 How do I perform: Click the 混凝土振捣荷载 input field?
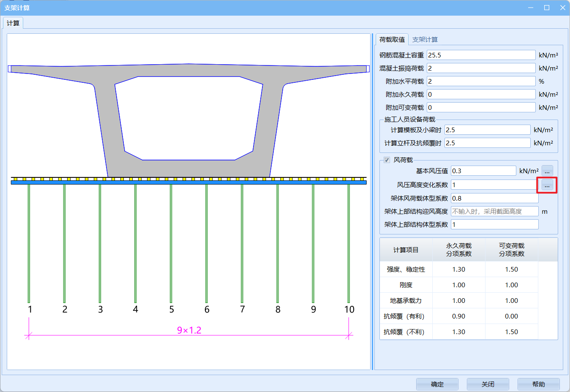click(x=481, y=68)
